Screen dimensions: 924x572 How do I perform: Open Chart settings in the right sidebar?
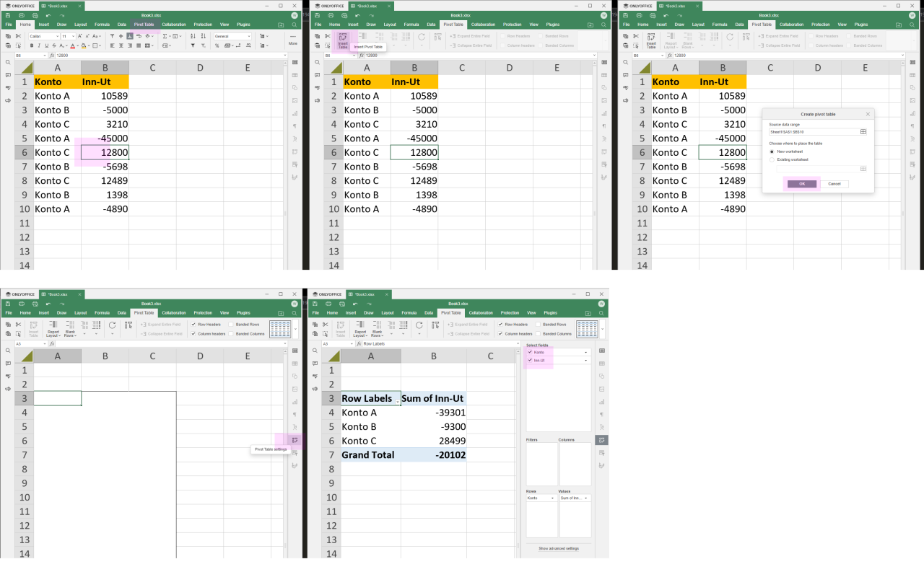(601, 402)
